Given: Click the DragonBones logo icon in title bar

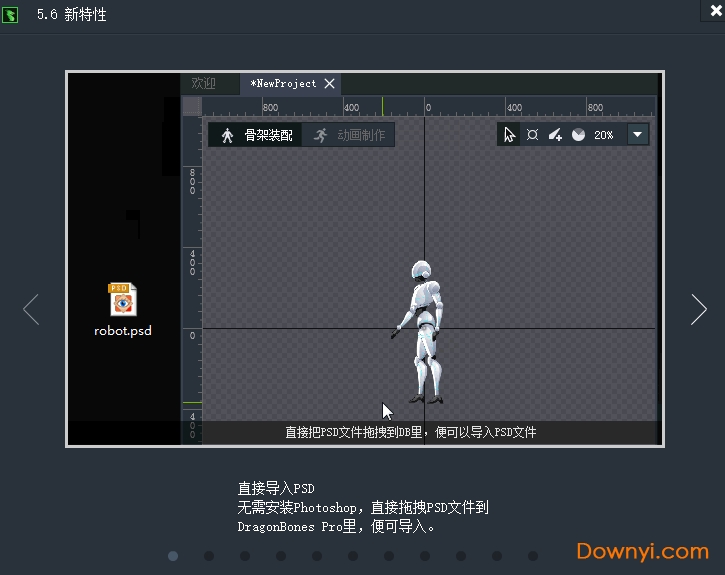Looking at the screenshot, I should (x=10, y=15).
